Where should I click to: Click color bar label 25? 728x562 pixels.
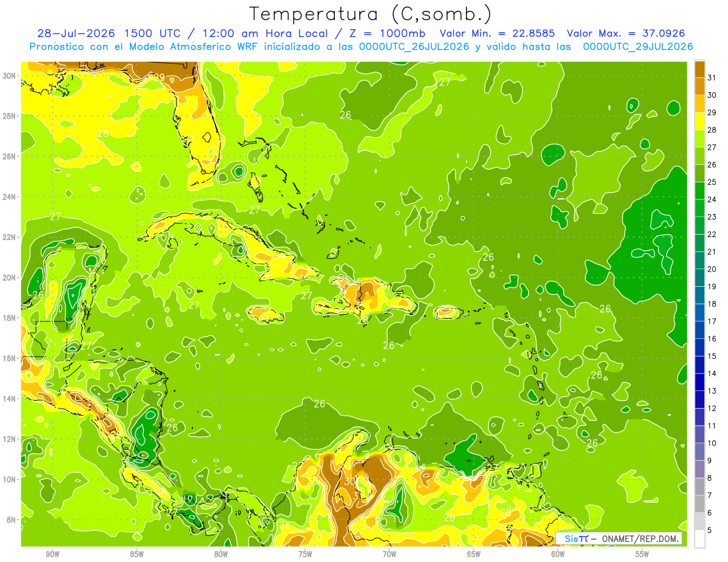coord(712,182)
